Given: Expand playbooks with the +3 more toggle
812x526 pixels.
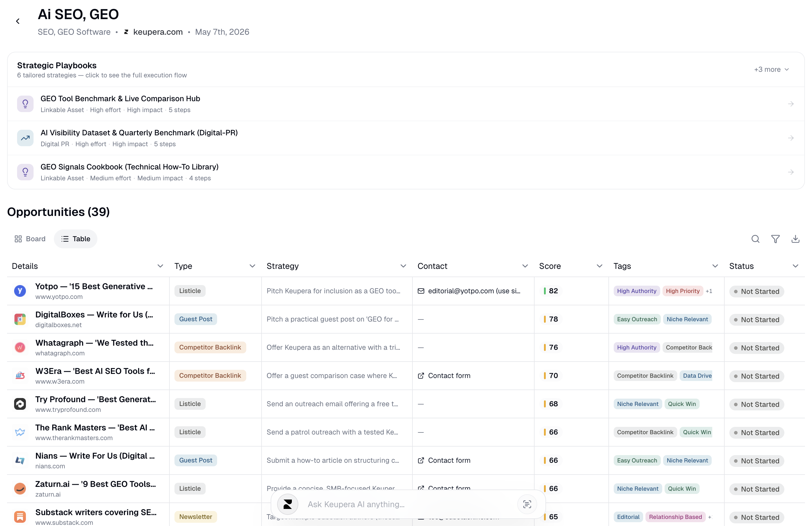Looking at the screenshot, I should click(771, 70).
